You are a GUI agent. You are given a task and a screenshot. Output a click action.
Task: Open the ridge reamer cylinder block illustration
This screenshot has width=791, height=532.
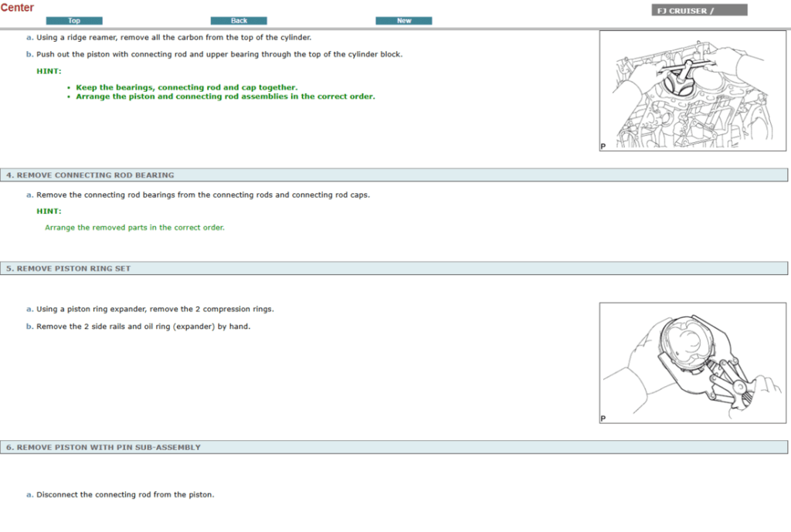pos(692,90)
